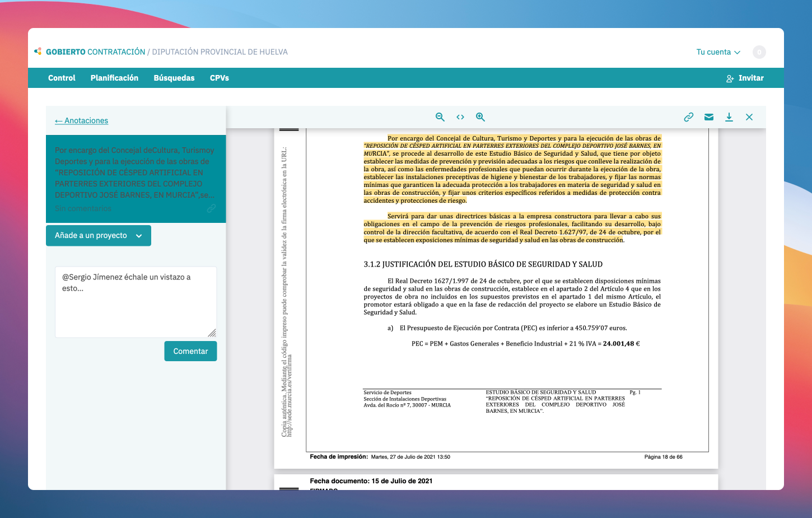The height and width of the screenshot is (518, 812).
Task: Open the Tu cuenta dropdown
Action: pos(718,52)
